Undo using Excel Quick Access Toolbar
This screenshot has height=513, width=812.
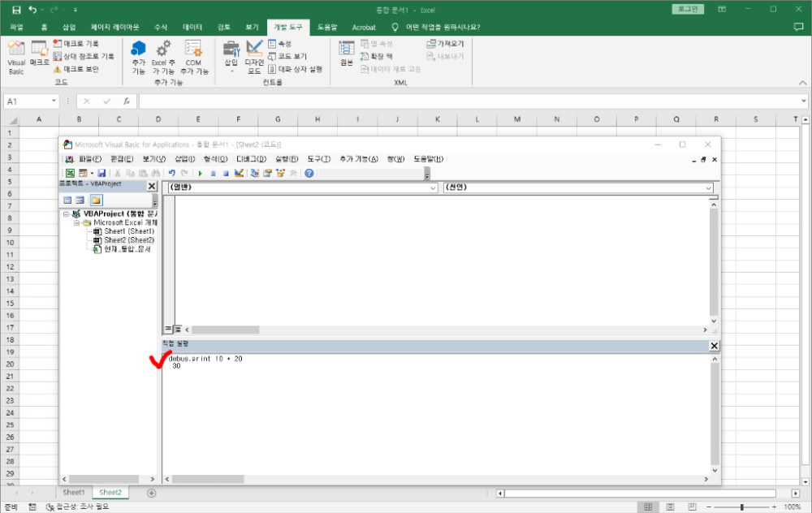click(32, 10)
